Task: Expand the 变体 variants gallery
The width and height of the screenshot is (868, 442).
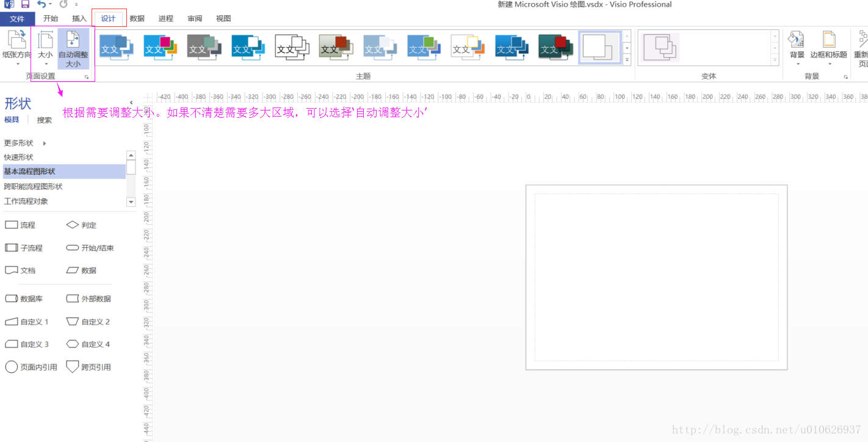Action: [x=775, y=60]
